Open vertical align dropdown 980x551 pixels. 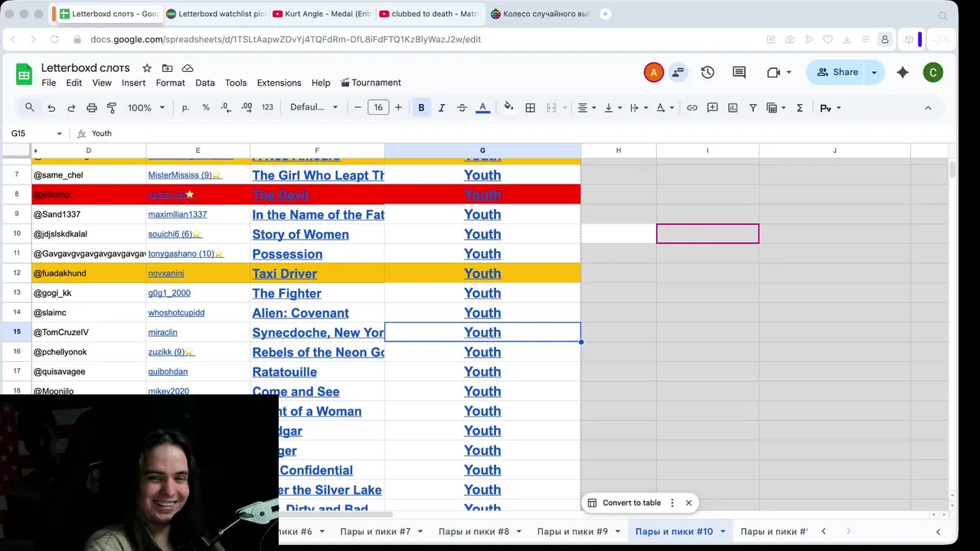pos(612,108)
